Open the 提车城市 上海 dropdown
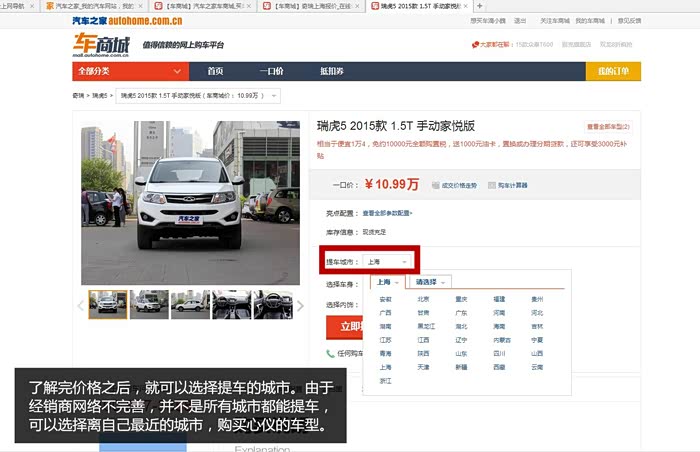Screen dimensions: 700x452 point(387,262)
